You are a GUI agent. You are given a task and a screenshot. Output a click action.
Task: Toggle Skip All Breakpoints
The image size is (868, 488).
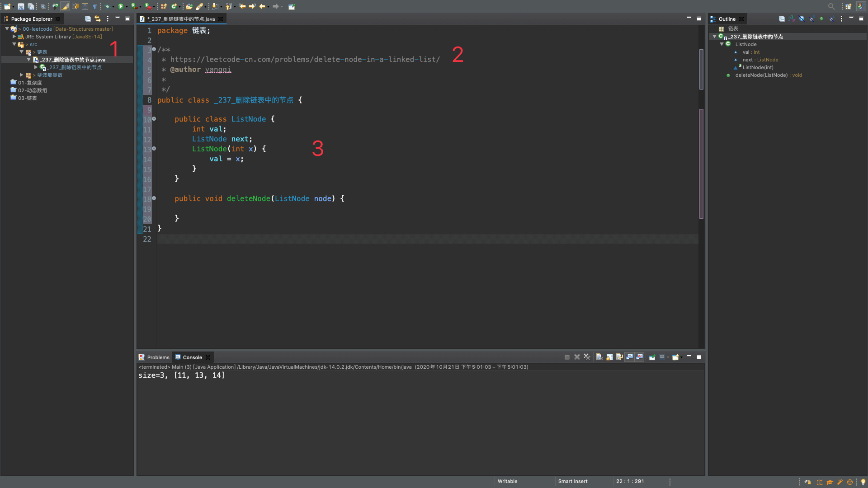[x=43, y=6]
